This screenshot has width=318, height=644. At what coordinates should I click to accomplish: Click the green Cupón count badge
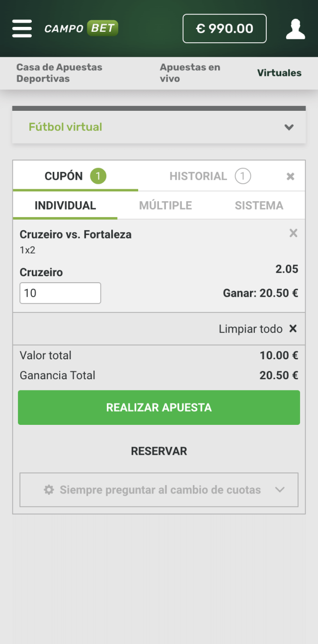98,176
